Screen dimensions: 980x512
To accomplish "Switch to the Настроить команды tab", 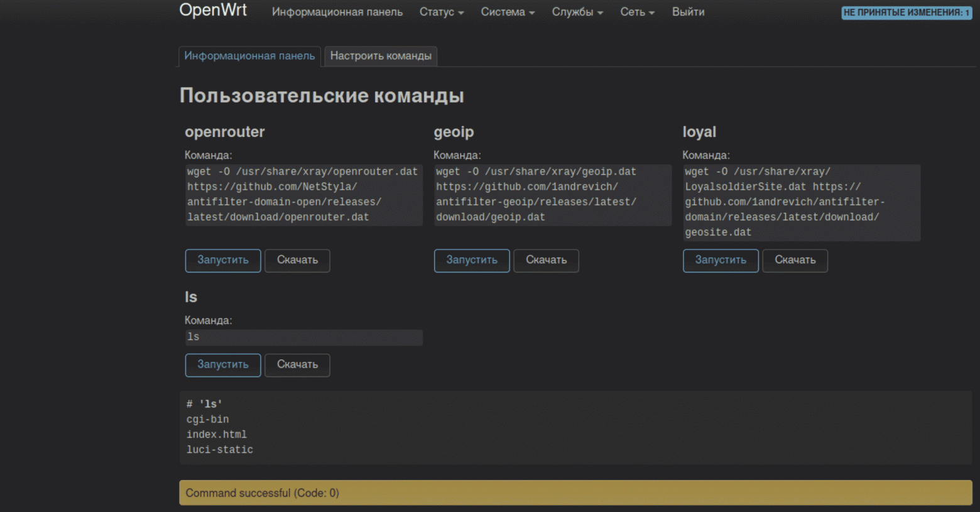I will pyautogui.click(x=381, y=56).
